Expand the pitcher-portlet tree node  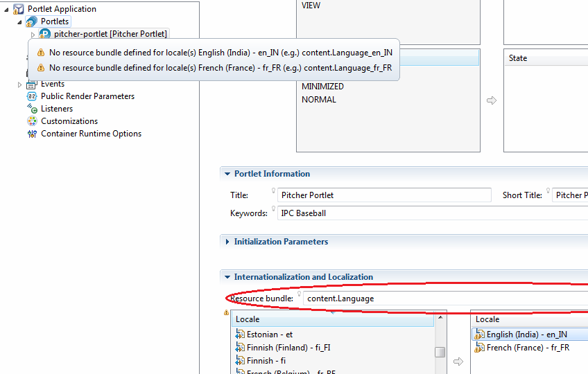[x=33, y=35]
